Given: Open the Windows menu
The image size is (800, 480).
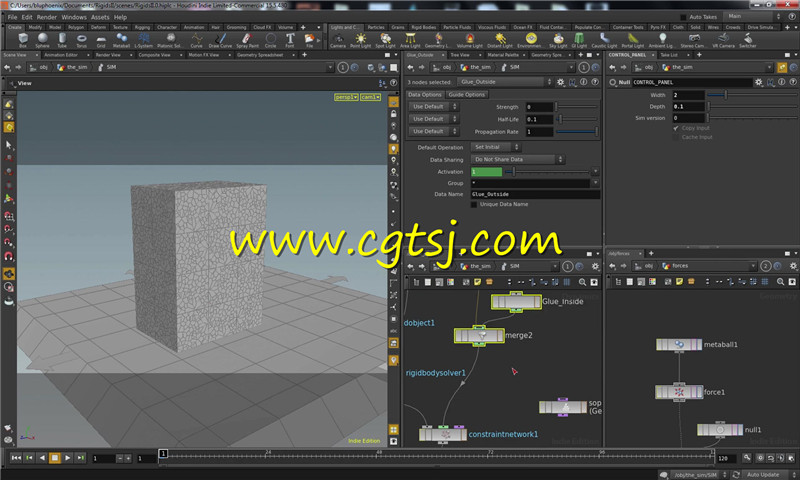Looking at the screenshot, I should [x=74, y=17].
